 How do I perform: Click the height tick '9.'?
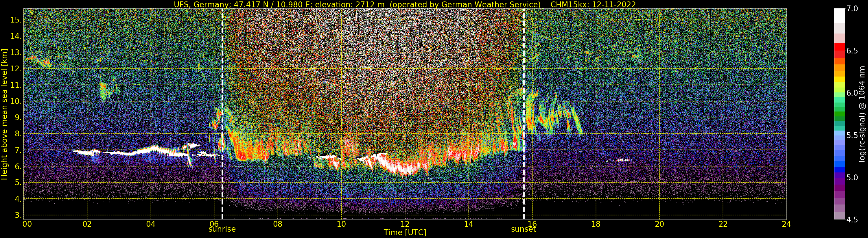pos(19,118)
